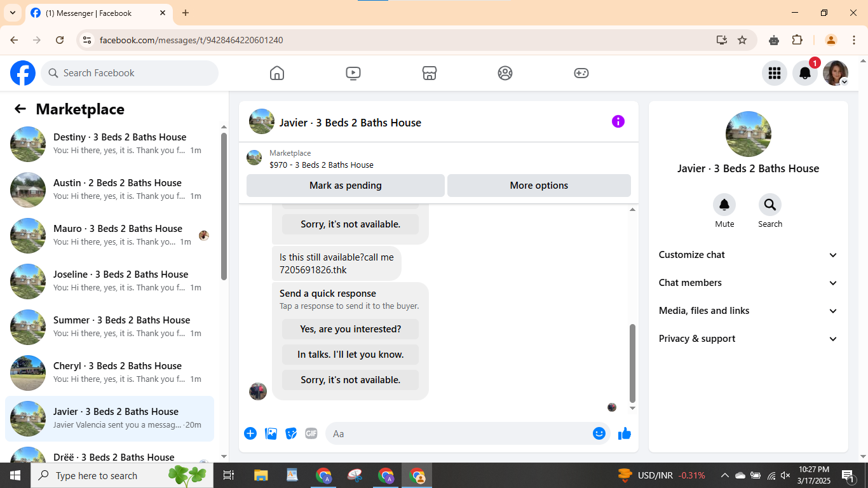Viewport: 868px width, 488px height.
Task: Click More options button
Action: pyautogui.click(x=539, y=186)
